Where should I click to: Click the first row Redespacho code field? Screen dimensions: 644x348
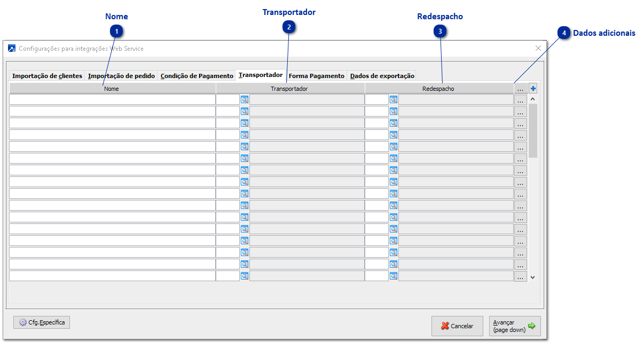point(376,99)
